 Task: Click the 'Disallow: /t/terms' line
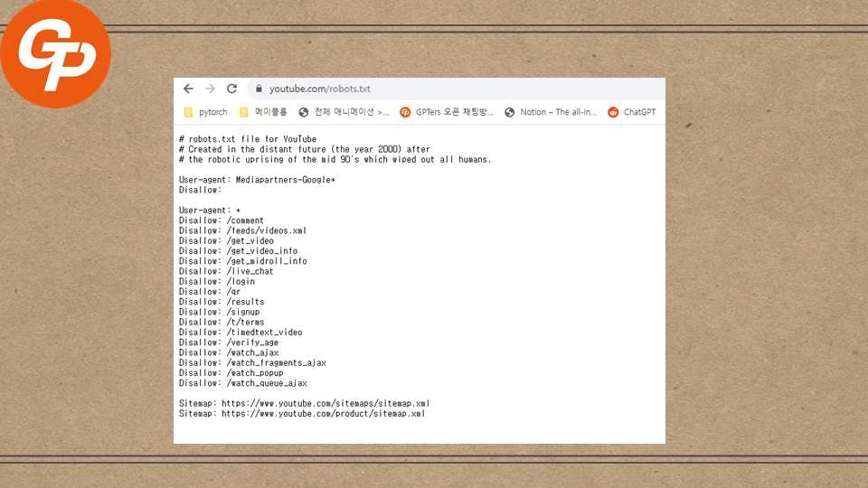222,322
